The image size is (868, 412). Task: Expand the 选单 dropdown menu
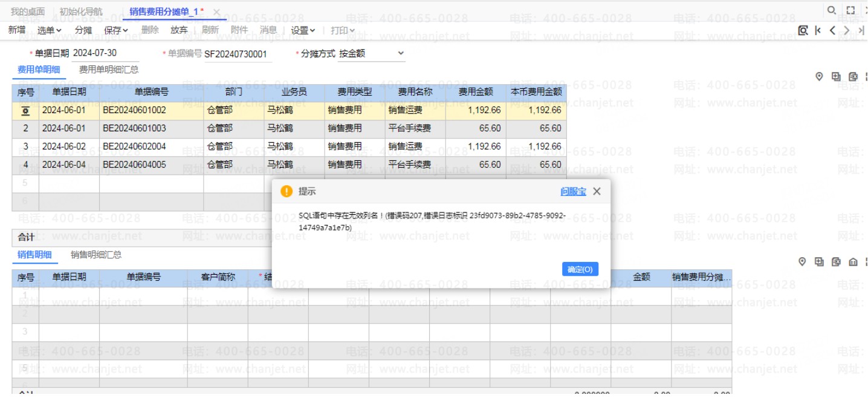click(50, 30)
